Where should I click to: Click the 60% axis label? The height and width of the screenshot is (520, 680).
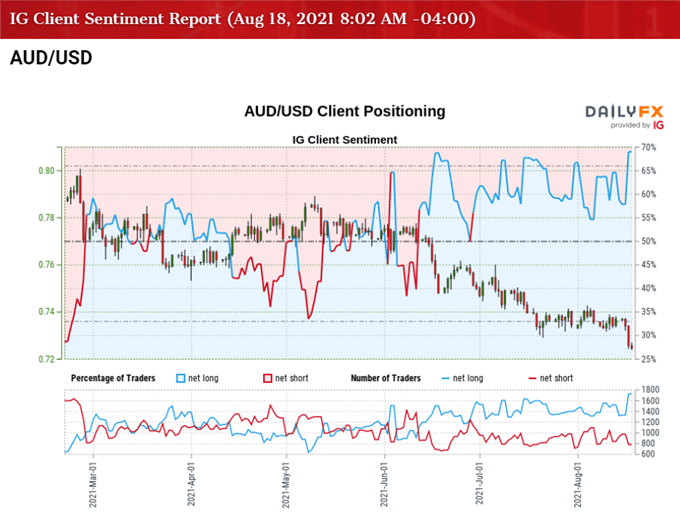[x=648, y=194]
